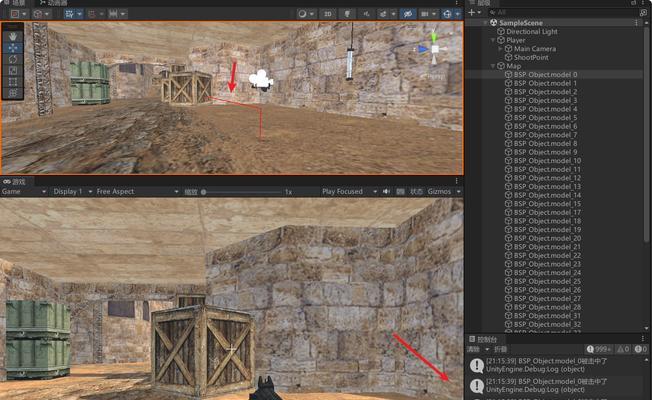
Task: Select the Rotate tool in Scene tools
Action: [12, 59]
